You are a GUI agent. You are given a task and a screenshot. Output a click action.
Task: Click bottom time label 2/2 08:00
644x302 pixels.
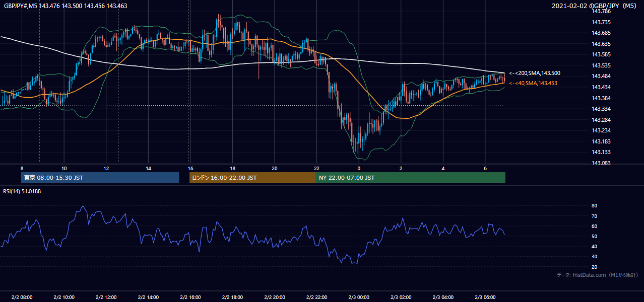(22, 297)
